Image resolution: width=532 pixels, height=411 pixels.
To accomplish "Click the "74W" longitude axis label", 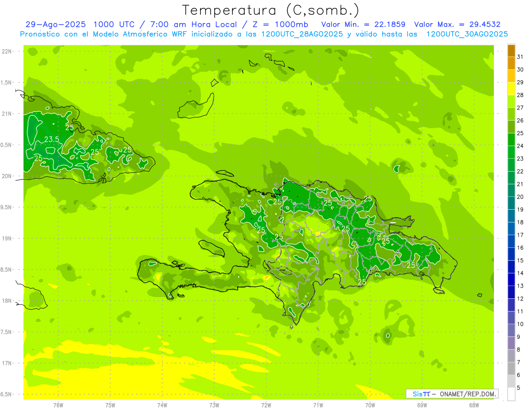I will (x=162, y=405).
